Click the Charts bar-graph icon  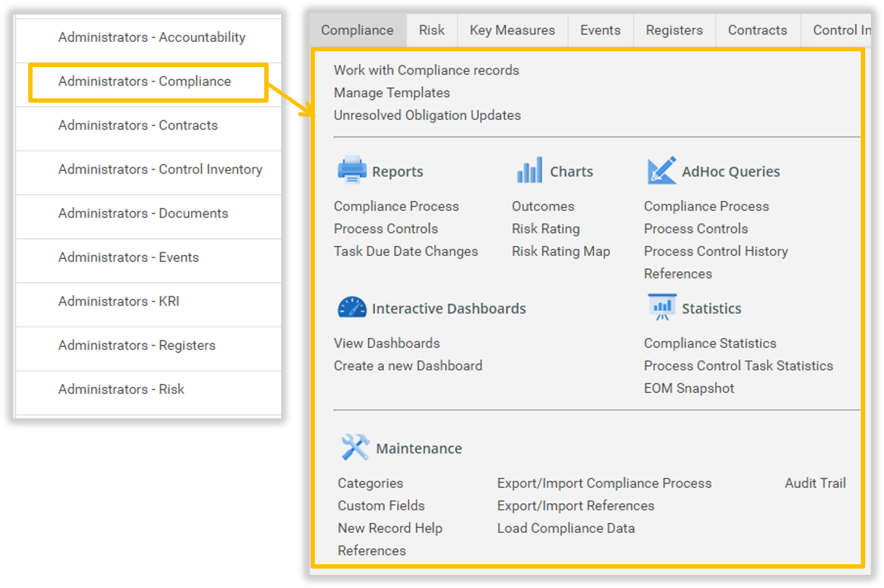(529, 170)
